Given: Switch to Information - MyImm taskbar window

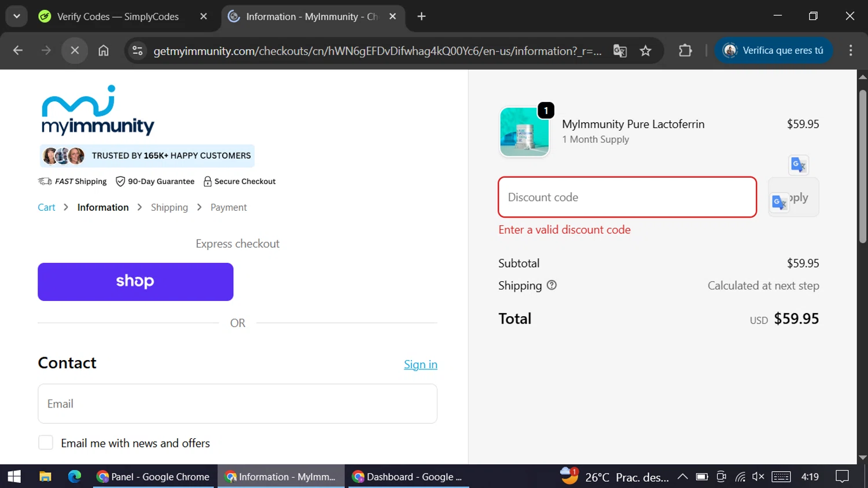Looking at the screenshot, I should click(x=281, y=476).
